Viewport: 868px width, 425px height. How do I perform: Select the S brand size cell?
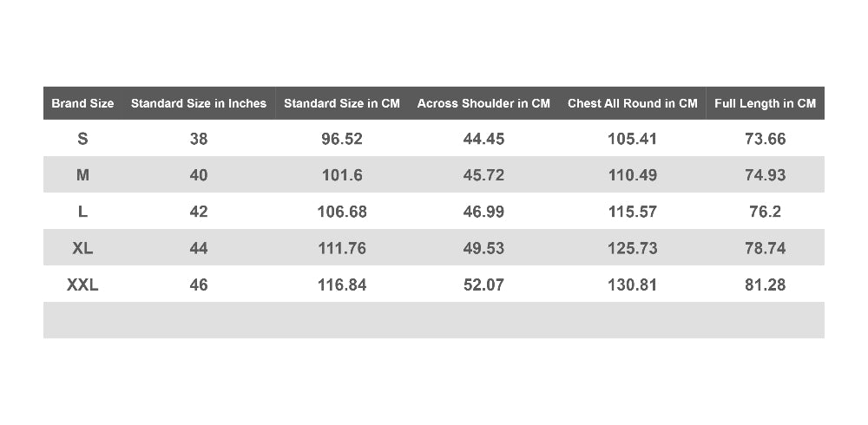pos(82,139)
